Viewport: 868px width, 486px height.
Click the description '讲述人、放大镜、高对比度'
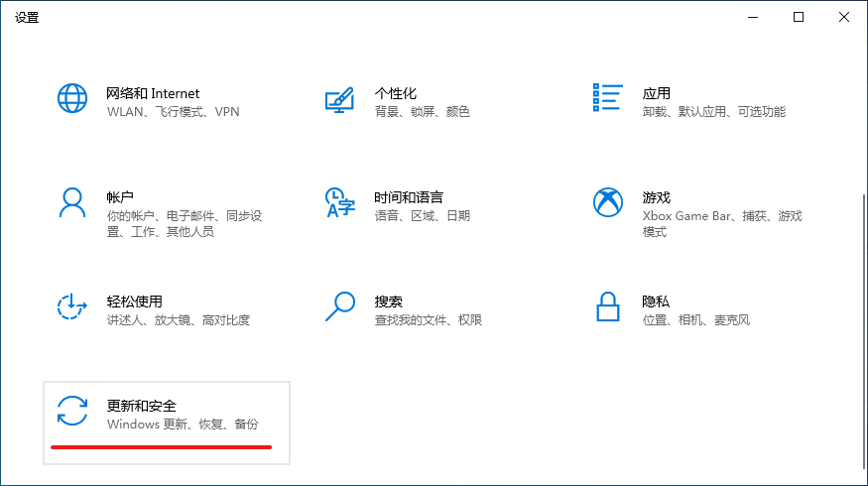tap(179, 320)
